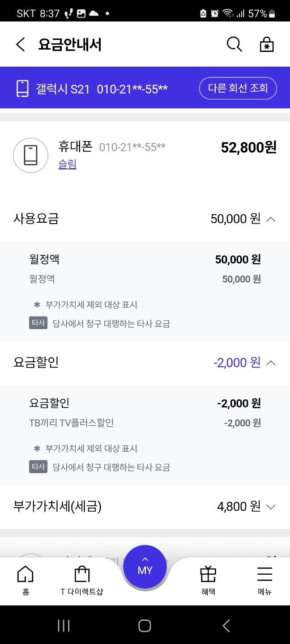This screenshot has width=290, height=644.
Task: Tap the 요금할인 row header label
Action: click(36, 362)
